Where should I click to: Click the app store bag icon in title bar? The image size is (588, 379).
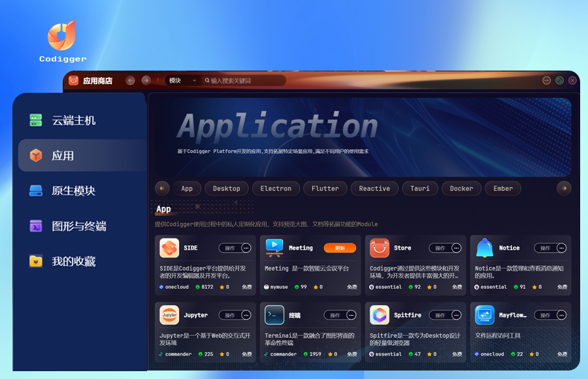[x=73, y=80]
